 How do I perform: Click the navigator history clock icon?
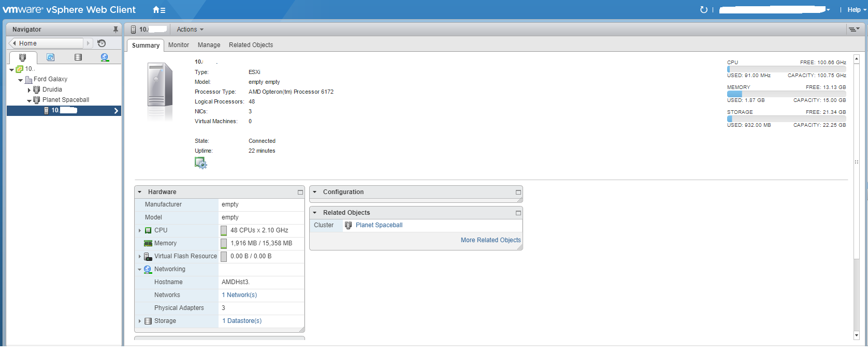point(102,43)
